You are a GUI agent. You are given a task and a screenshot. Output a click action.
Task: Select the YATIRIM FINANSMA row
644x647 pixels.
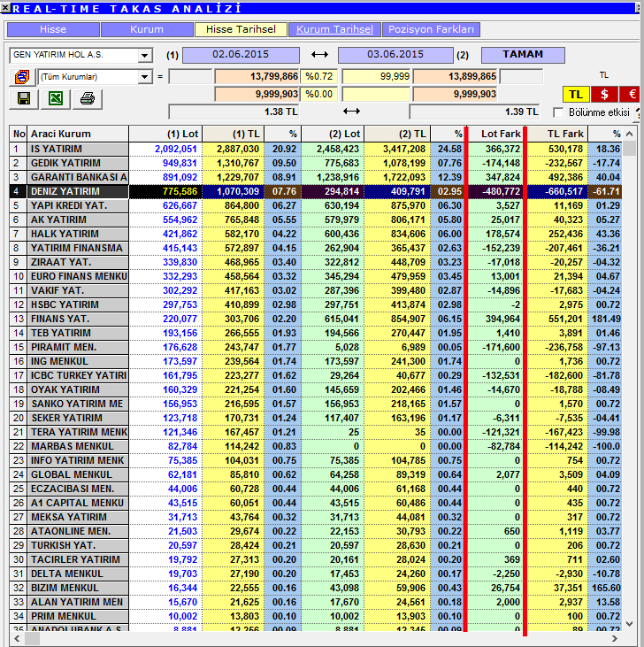(x=316, y=248)
